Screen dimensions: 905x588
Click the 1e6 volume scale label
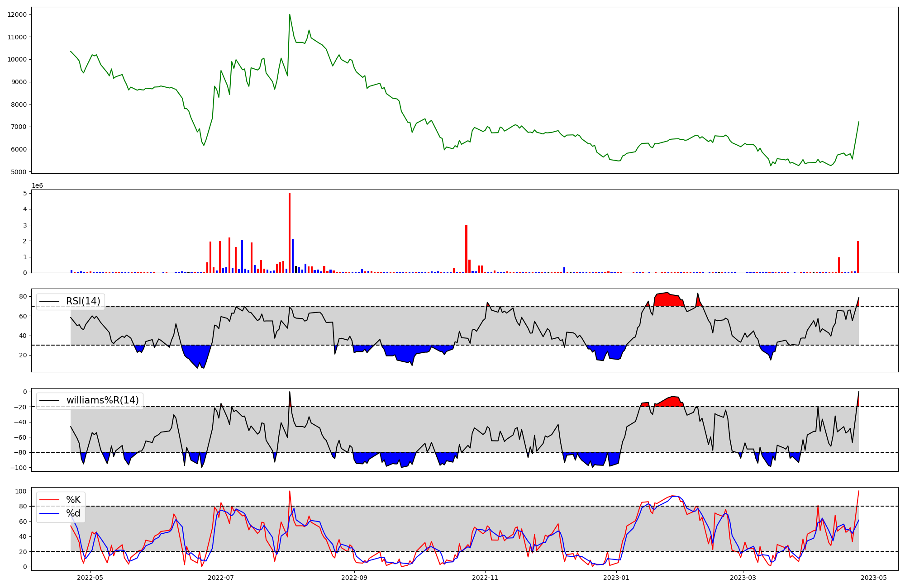[x=37, y=186]
